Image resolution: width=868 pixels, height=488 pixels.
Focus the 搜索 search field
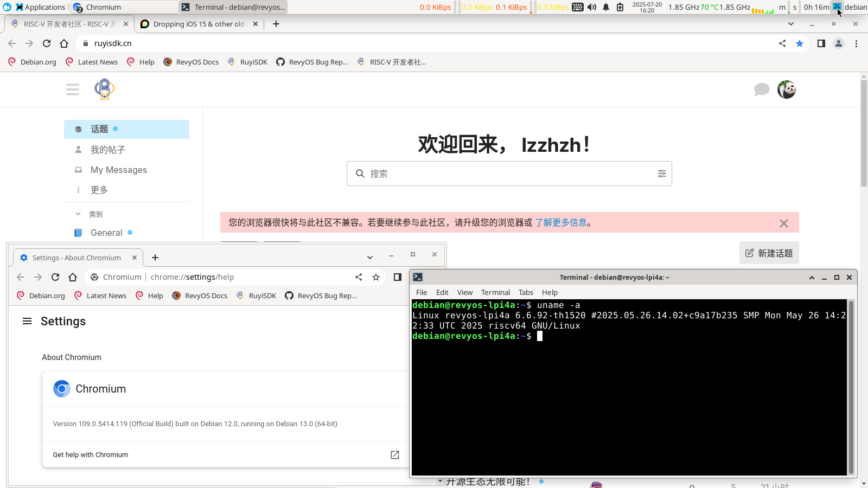(x=509, y=174)
